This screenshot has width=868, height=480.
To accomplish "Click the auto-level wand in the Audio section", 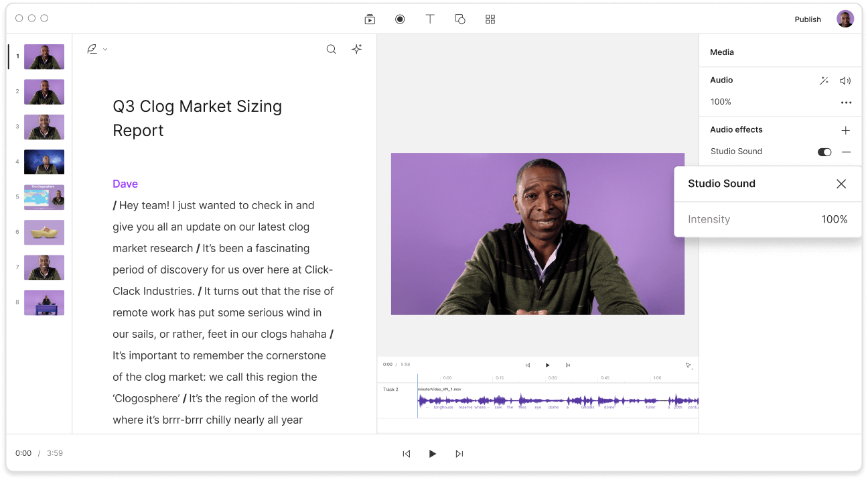I will coord(824,80).
